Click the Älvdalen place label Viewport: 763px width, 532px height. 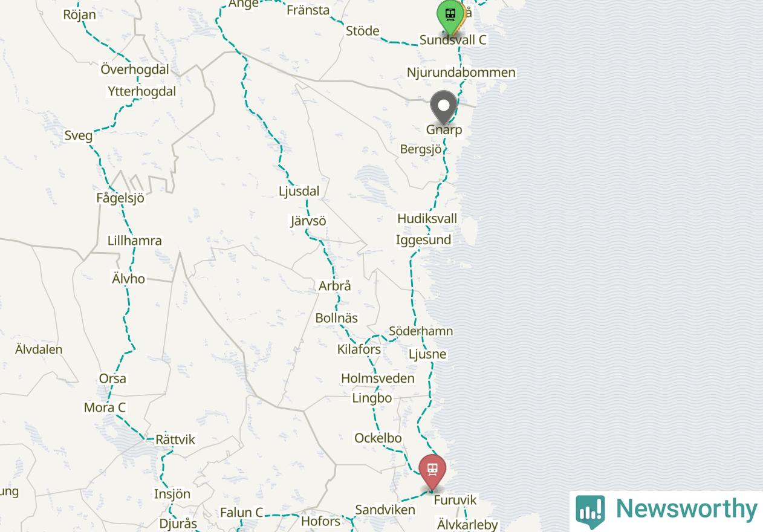(x=39, y=349)
